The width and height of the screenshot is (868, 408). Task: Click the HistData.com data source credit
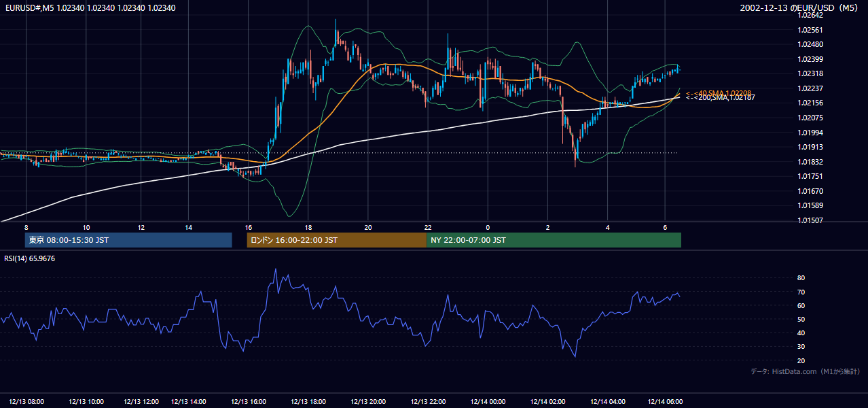(805, 372)
